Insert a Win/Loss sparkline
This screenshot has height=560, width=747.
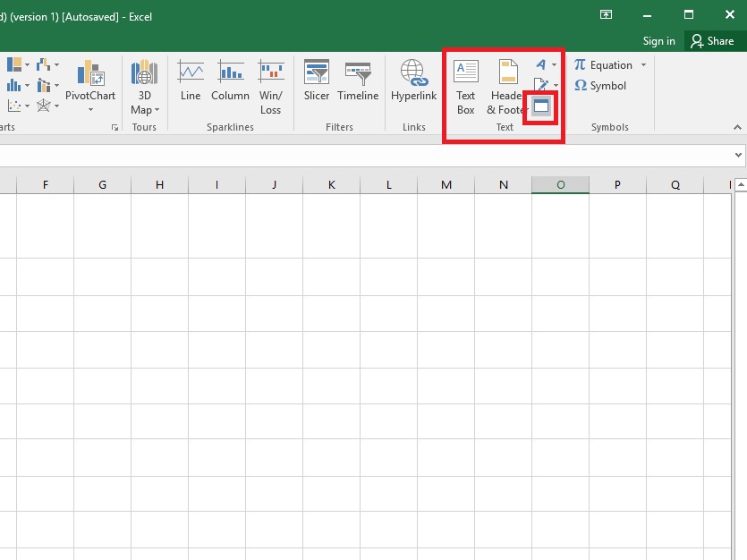point(270,87)
